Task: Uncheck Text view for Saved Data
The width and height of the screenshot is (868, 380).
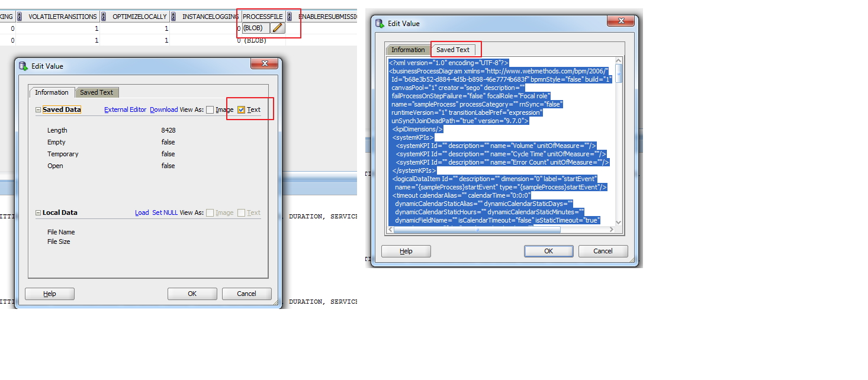Action: [x=241, y=110]
